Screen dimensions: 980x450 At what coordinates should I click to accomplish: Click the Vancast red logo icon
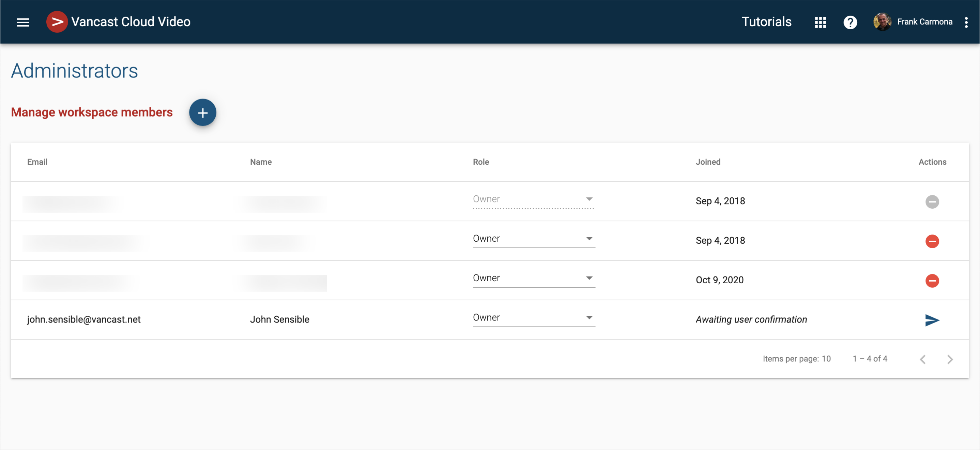(x=57, y=22)
